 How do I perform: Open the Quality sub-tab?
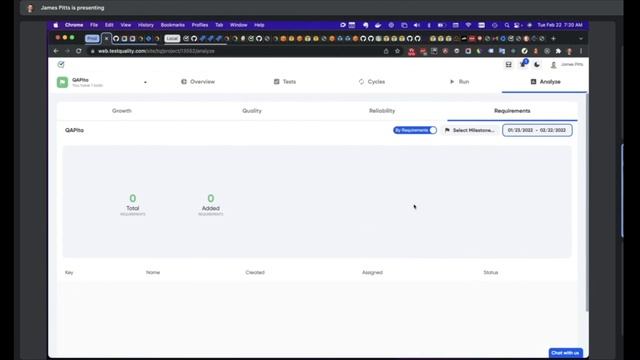(x=252, y=111)
